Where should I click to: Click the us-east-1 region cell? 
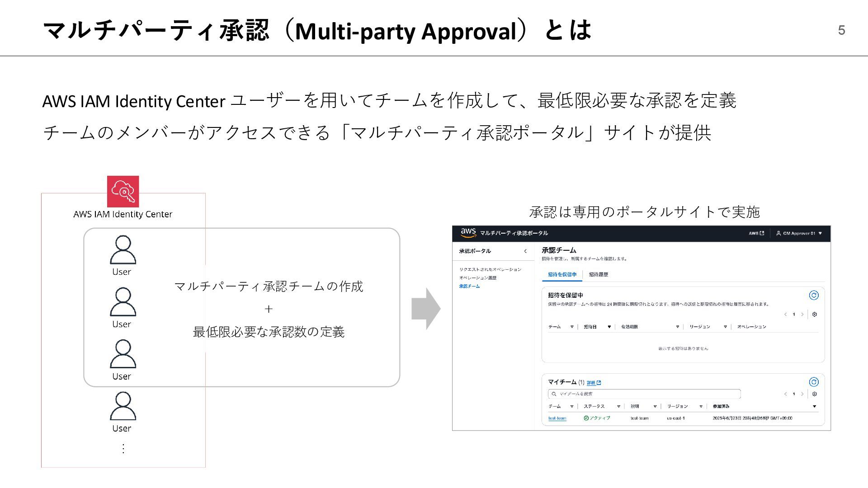click(675, 418)
